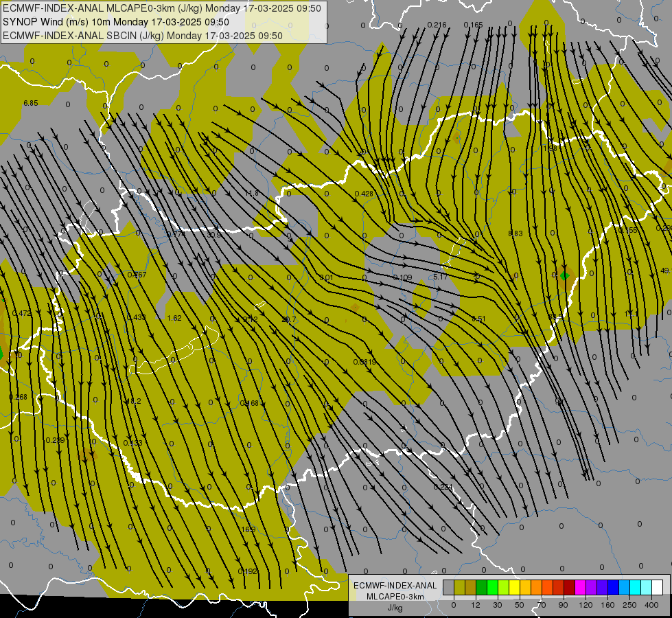Click the pure blue legend swatch
The height and width of the screenshot is (618, 672).
coord(613,587)
